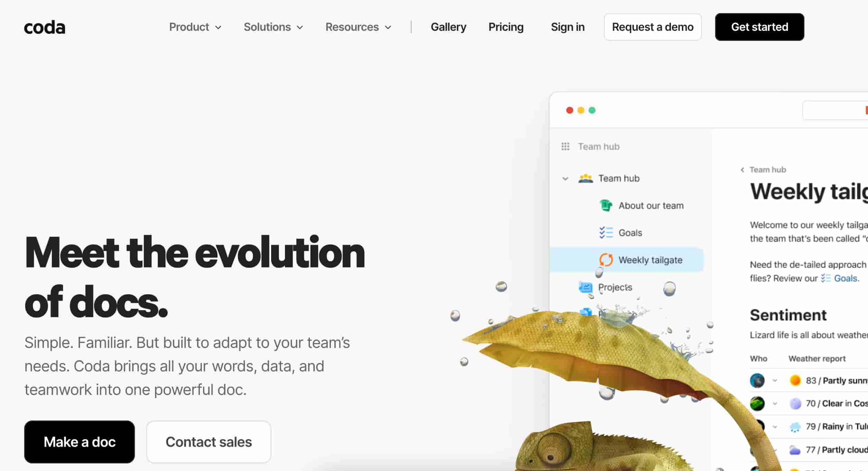Open the dropdown next to first avatar

[775, 380]
